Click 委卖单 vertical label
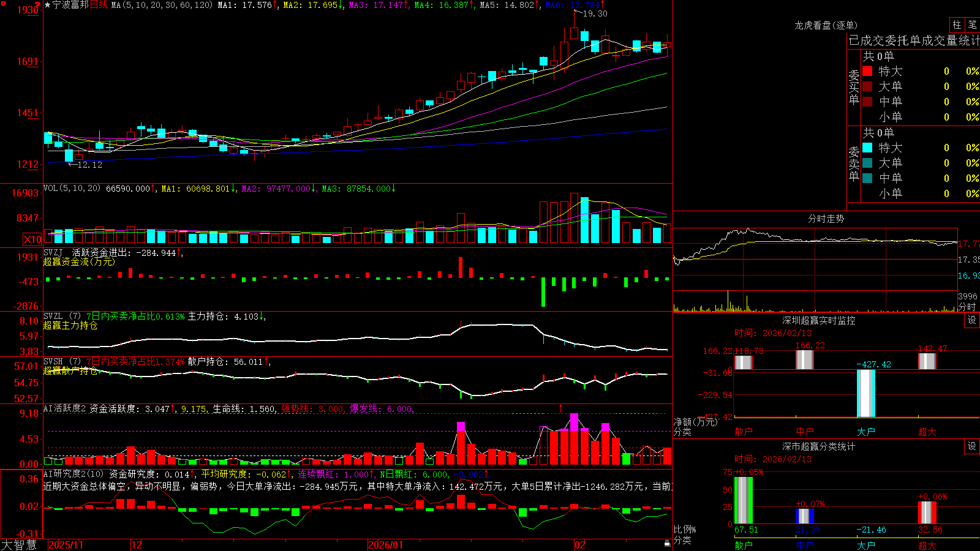 854,163
